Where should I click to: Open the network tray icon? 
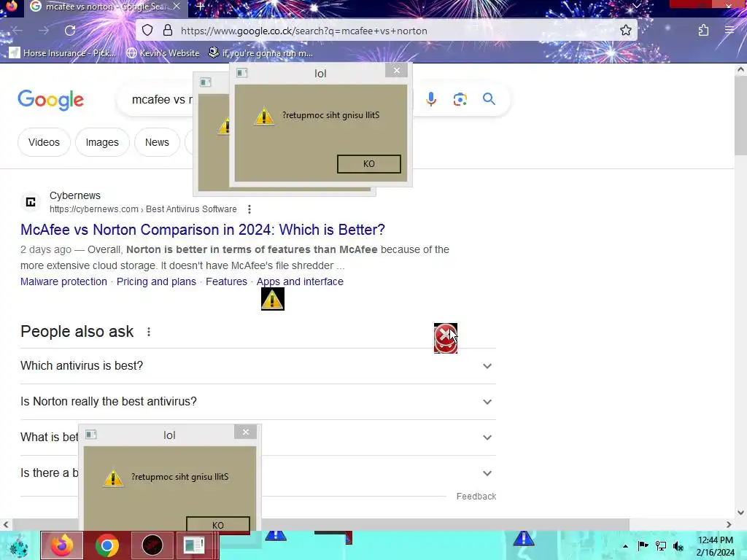pos(661,545)
